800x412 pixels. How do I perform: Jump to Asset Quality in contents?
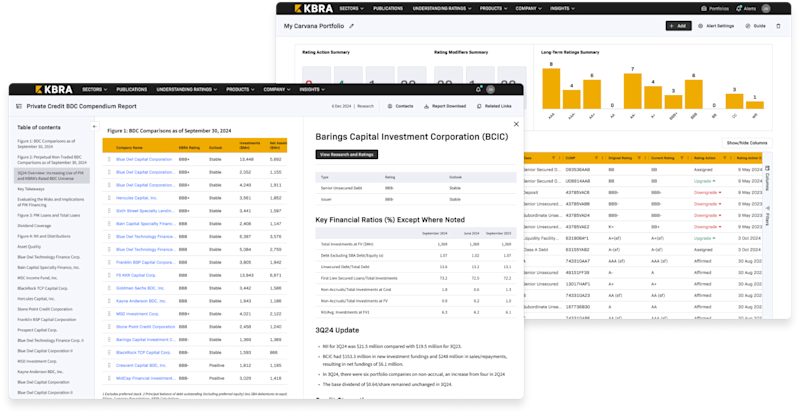[27, 246]
